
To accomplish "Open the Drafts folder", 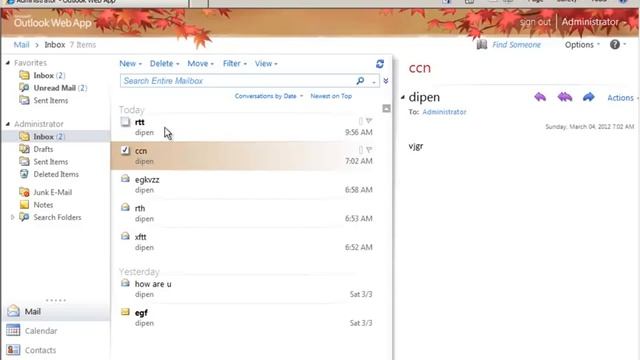I will point(43,149).
